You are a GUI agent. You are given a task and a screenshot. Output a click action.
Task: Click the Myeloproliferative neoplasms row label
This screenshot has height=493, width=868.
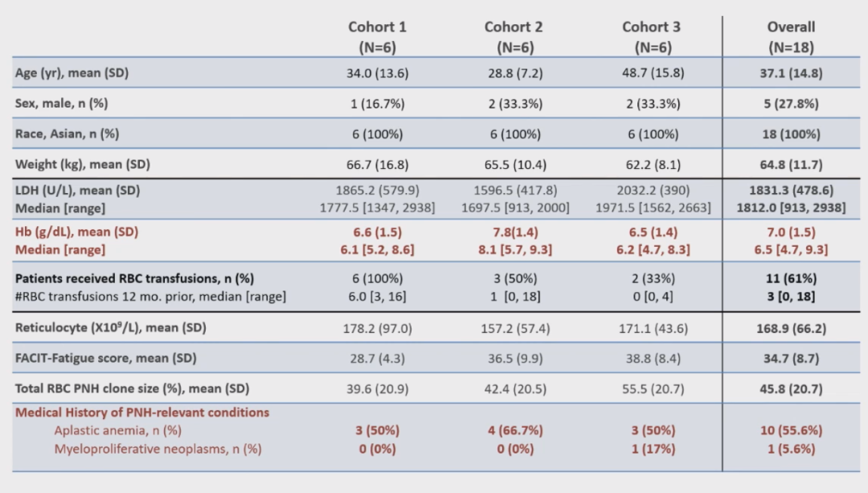click(x=158, y=449)
